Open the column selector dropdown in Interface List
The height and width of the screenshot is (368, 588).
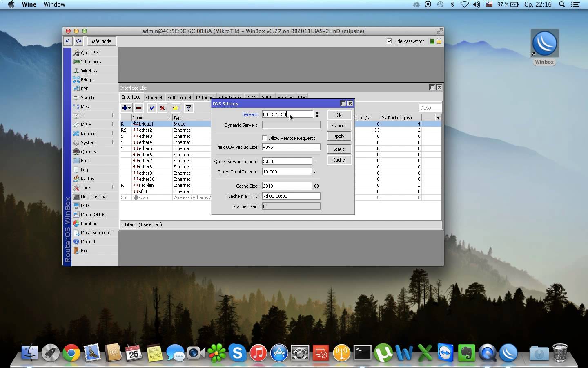438,118
